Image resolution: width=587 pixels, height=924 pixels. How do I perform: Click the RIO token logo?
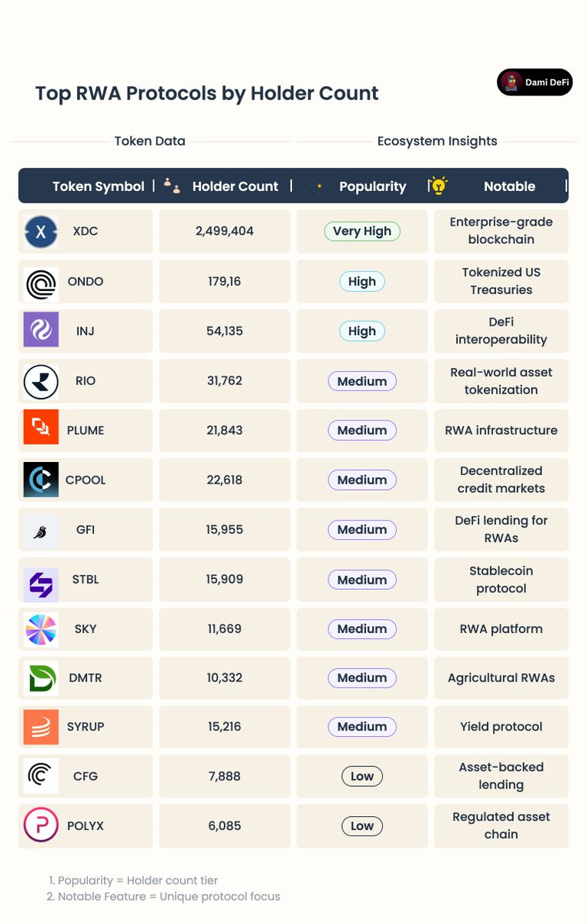[x=41, y=381]
